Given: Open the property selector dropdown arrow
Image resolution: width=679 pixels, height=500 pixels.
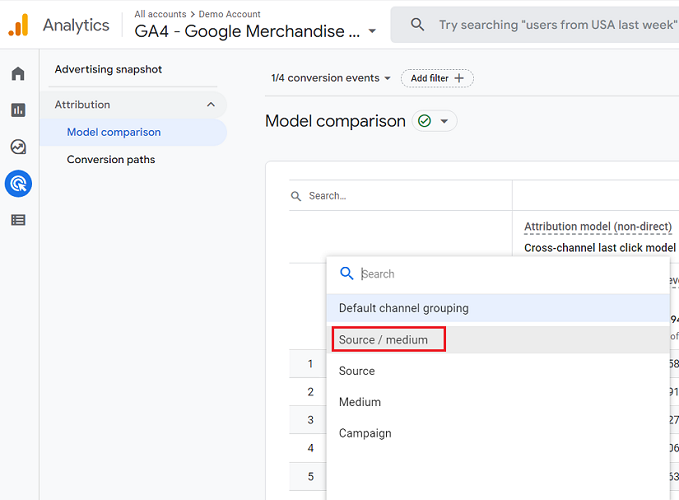Looking at the screenshot, I should tap(372, 31).
